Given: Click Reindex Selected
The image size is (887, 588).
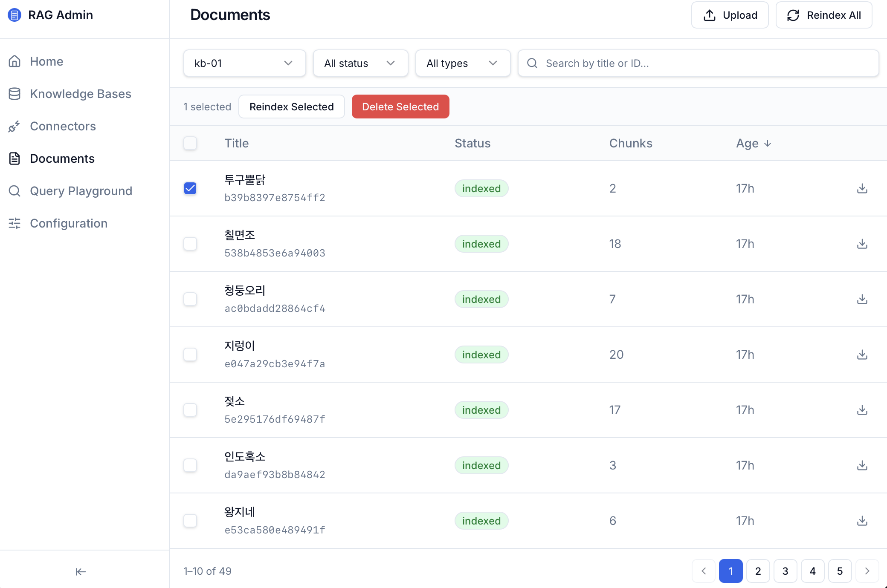Looking at the screenshot, I should 292,107.
